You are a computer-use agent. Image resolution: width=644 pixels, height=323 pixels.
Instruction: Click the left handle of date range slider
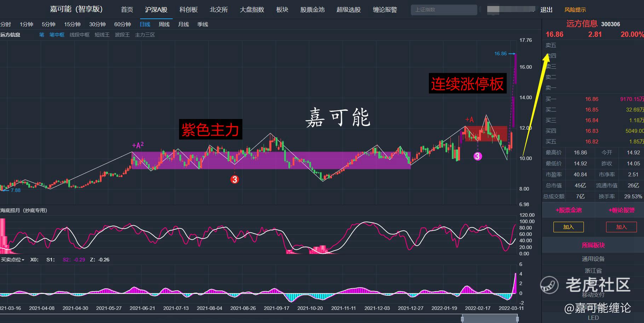[x=462, y=319]
